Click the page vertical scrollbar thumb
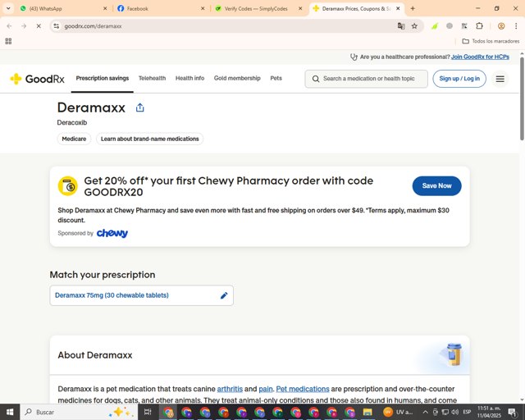This screenshot has width=525, height=420. pos(522,98)
